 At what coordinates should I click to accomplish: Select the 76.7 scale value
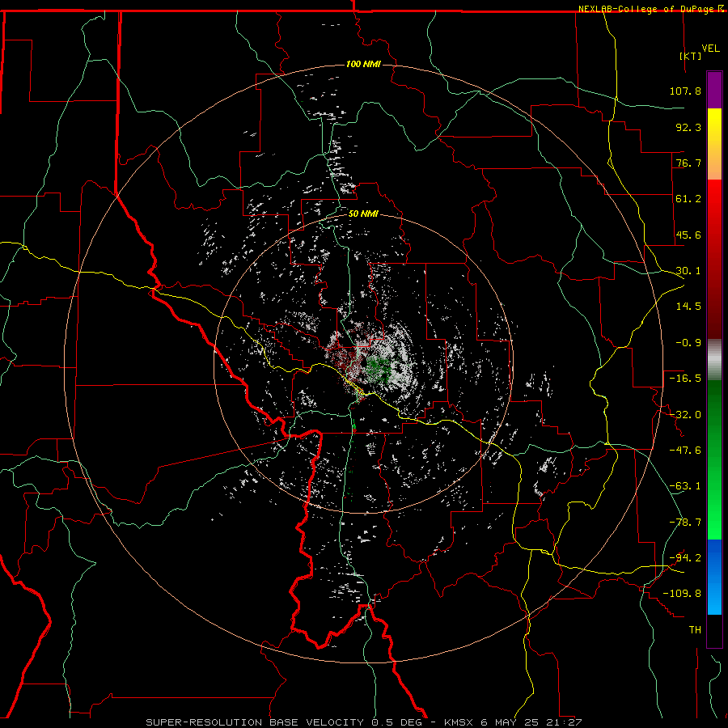coord(688,163)
